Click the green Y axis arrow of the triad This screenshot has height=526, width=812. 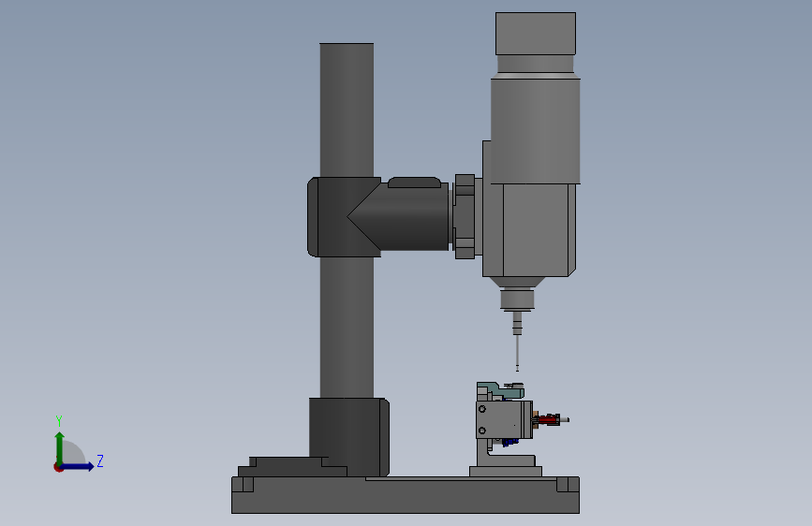(60, 447)
